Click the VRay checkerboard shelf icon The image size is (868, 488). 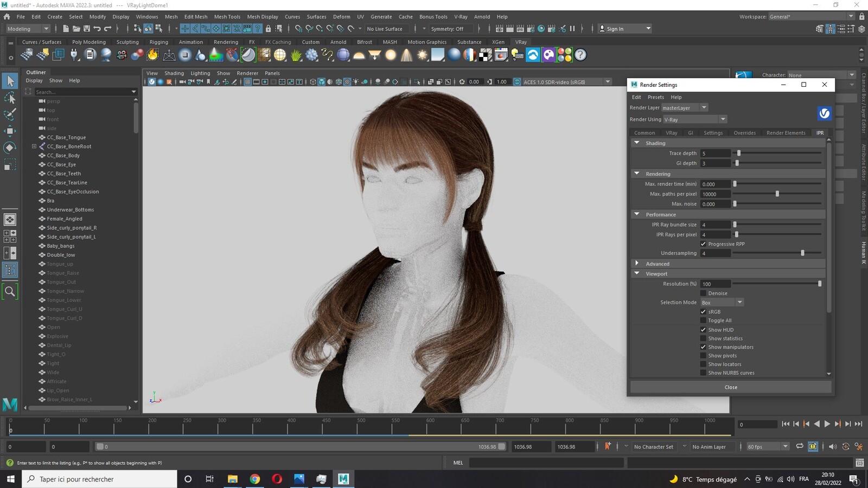(x=485, y=55)
